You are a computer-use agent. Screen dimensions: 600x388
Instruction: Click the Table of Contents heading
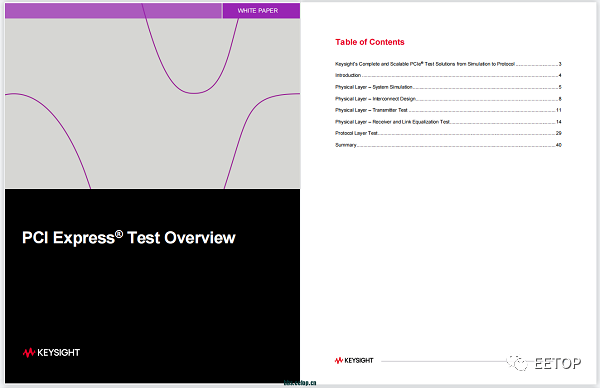tap(370, 42)
